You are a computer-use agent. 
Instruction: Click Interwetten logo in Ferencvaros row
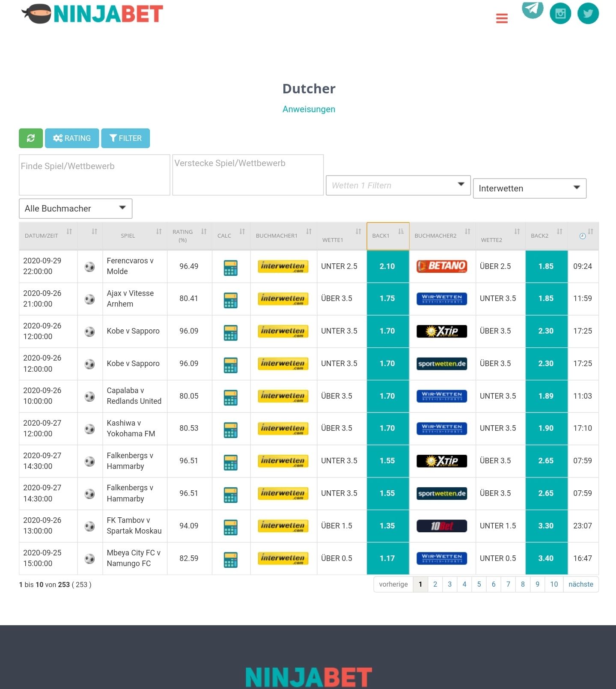point(283,266)
